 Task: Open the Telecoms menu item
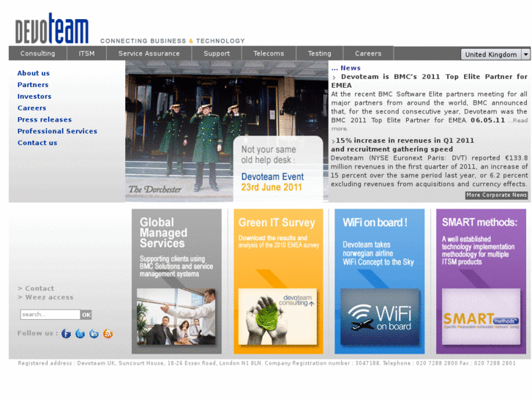coord(269,53)
